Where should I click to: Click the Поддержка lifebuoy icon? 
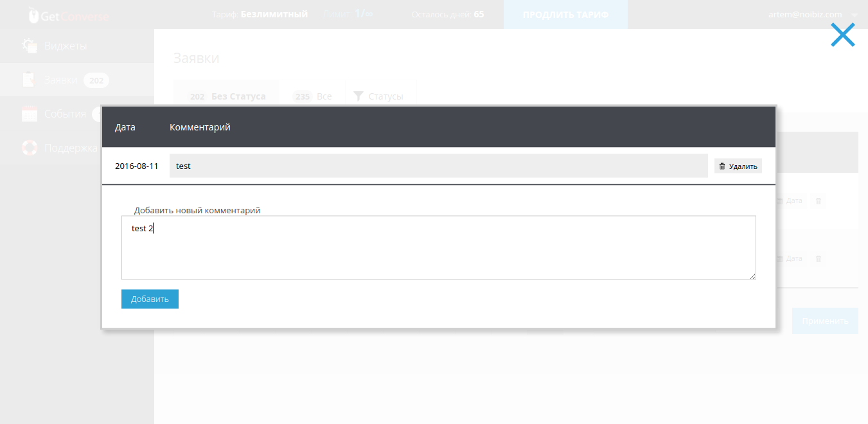[30, 148]
